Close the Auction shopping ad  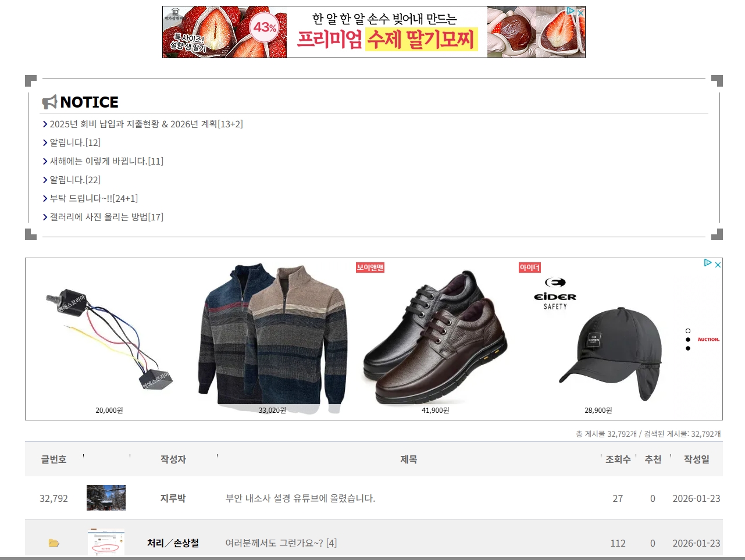click(x=718, y=264)
